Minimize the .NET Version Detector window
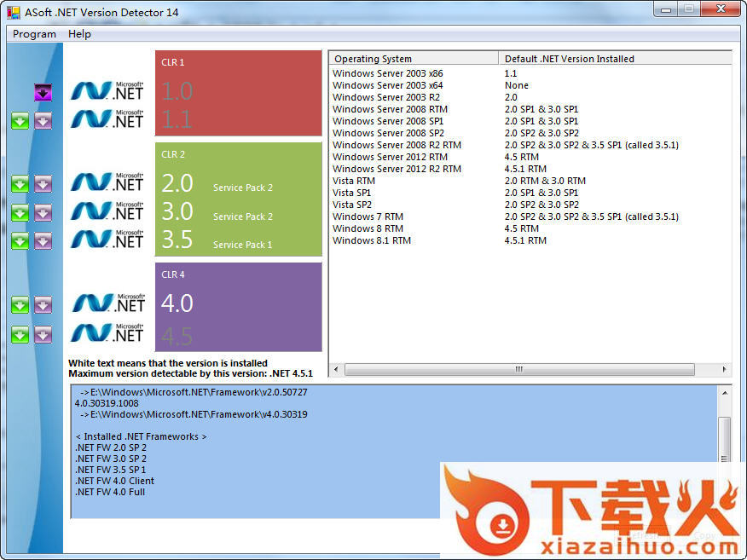Screen dimensions: 747x560 (665, 9)
